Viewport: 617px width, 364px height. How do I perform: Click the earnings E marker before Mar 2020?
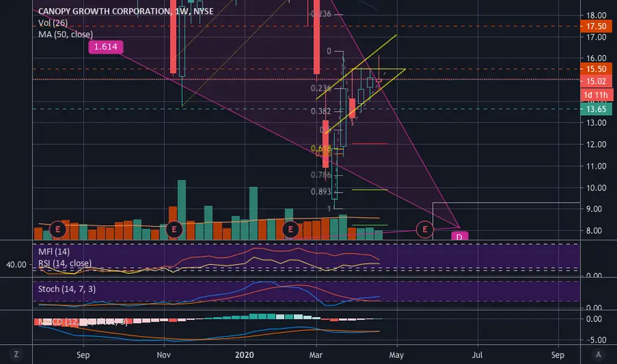[x=291, y=229]
